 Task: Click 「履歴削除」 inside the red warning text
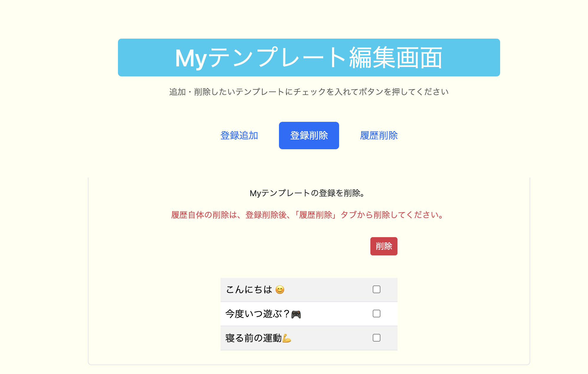pos(316,215)
